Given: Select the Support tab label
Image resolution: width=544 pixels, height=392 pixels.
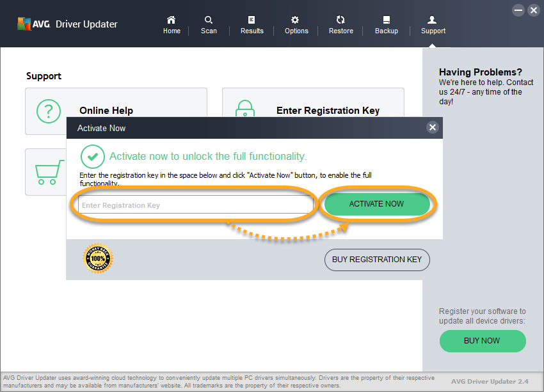Looking at the screenshot, I should [433, 31].
